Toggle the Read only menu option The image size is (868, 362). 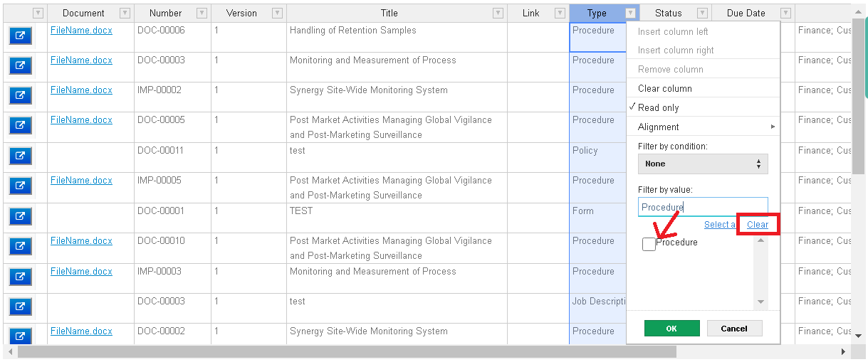[x=703, y=107]
